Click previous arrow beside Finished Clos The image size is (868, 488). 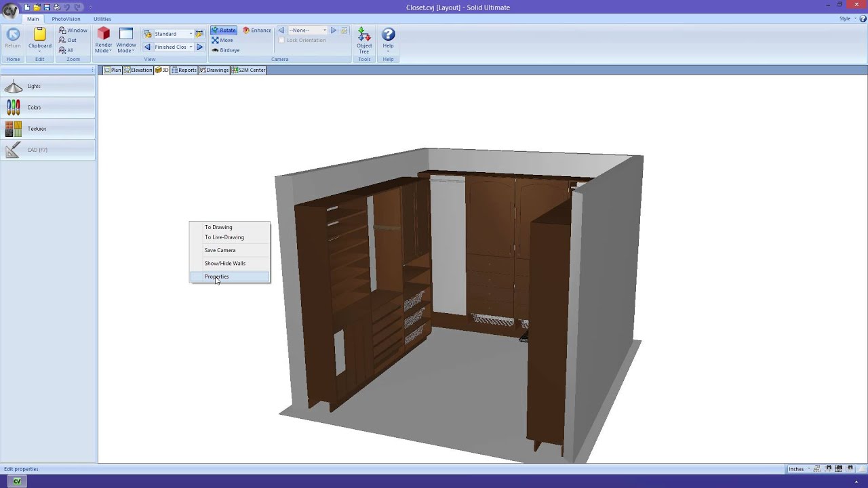147,47
